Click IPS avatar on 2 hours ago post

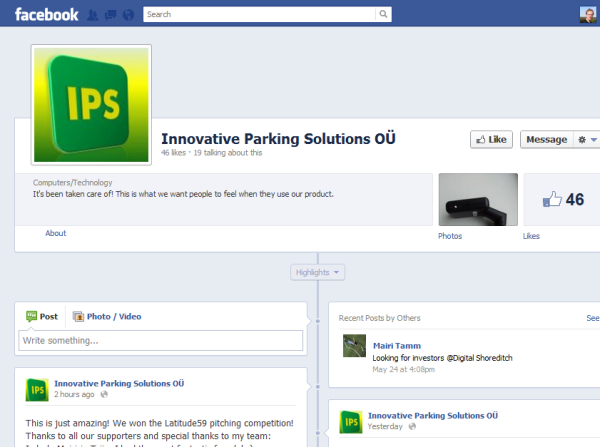[x=37, y=390]
